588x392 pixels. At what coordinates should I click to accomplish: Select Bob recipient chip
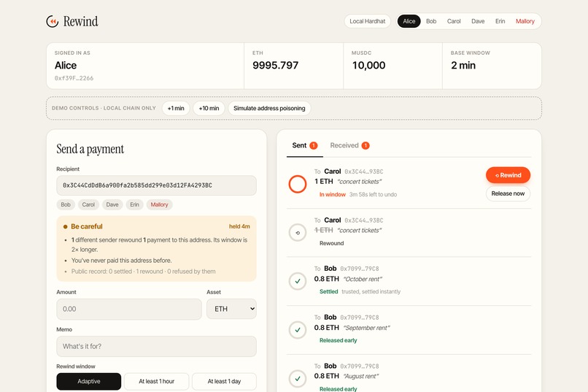click(66, 204)
